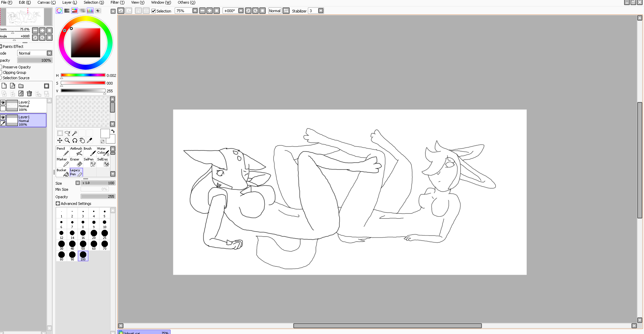
Task: Activate the Lasso selection tool
Action: [67, 133]
